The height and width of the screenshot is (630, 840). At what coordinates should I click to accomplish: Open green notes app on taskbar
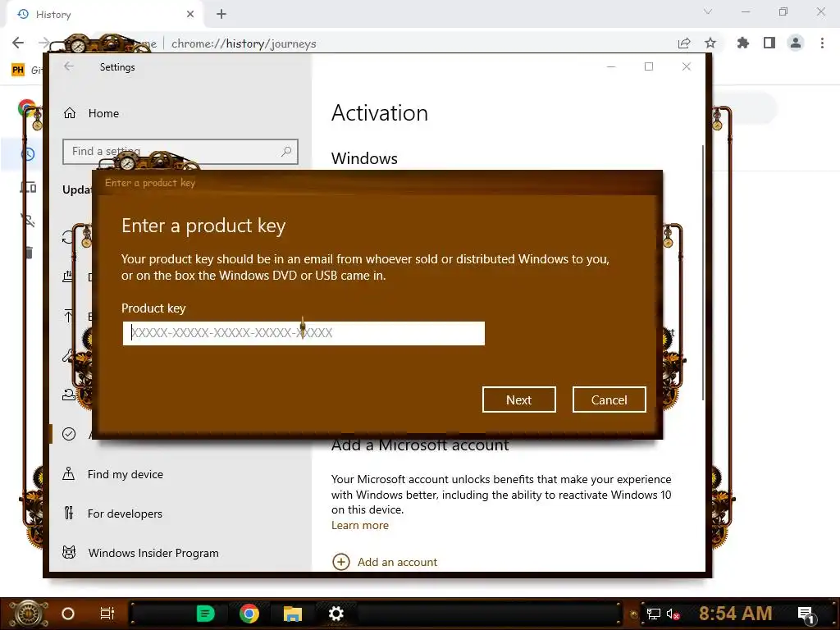point(206,614)
